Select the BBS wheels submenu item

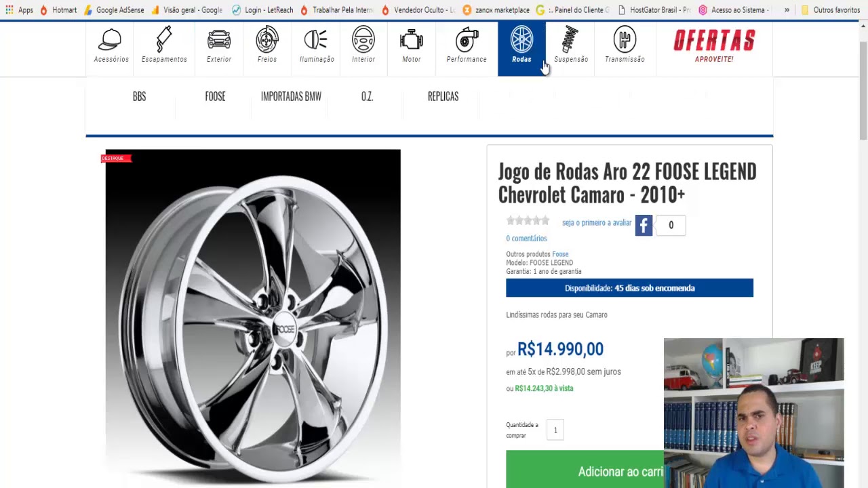point(139,96)
